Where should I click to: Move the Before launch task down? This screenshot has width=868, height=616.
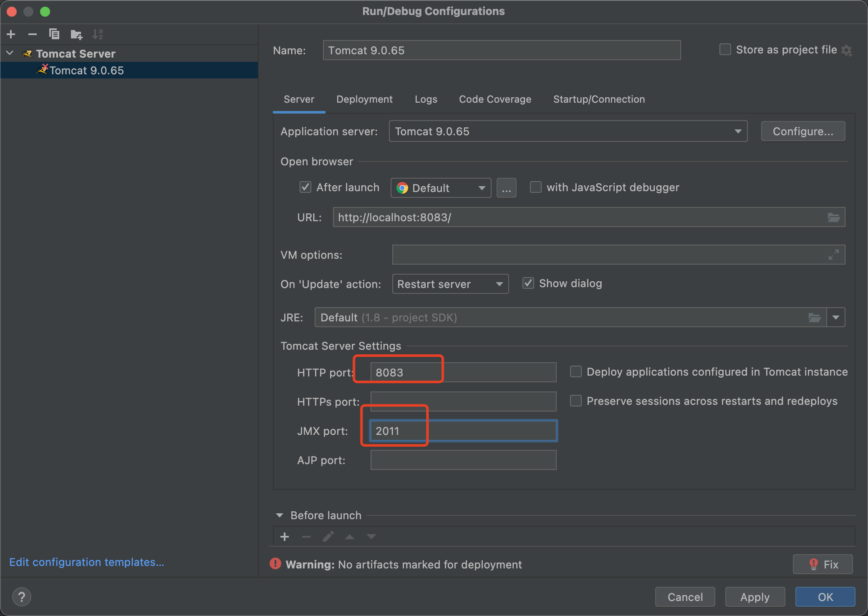point(371,537)
